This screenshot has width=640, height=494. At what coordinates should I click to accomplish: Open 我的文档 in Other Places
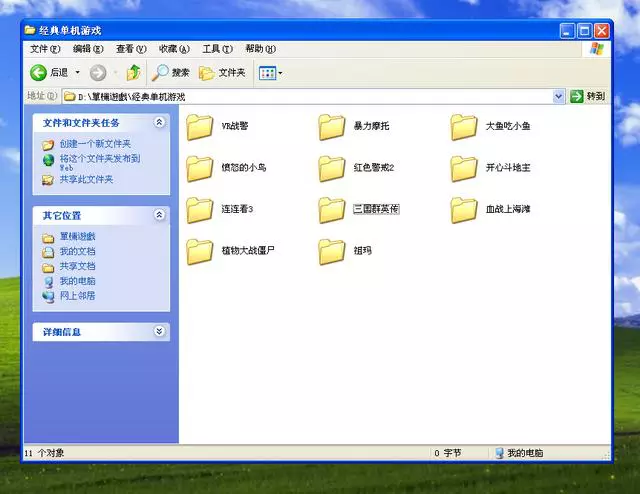pos(78,251)
